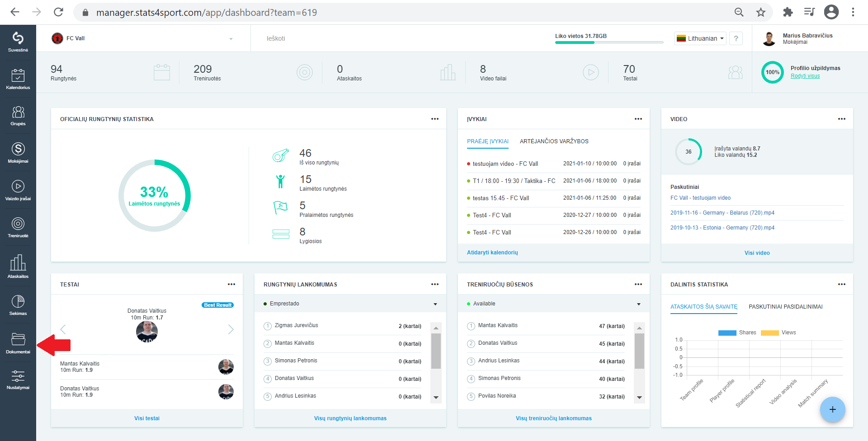Open options menu of Įvykiai panel
The width and height of the screenshot is (868, 441).
pyautogui.click(x=638, y=119)
